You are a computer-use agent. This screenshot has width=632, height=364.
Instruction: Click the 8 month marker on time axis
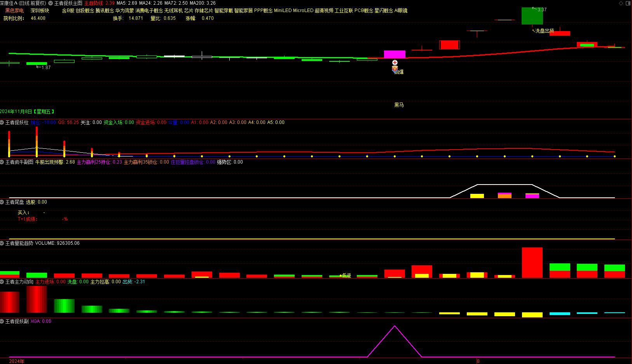tap(478, 361)
